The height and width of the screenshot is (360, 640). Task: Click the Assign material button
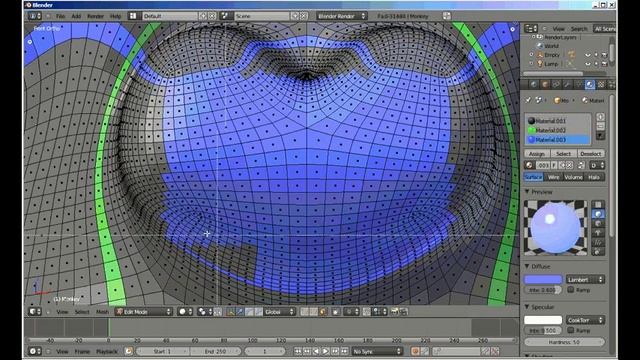[537, 154]
